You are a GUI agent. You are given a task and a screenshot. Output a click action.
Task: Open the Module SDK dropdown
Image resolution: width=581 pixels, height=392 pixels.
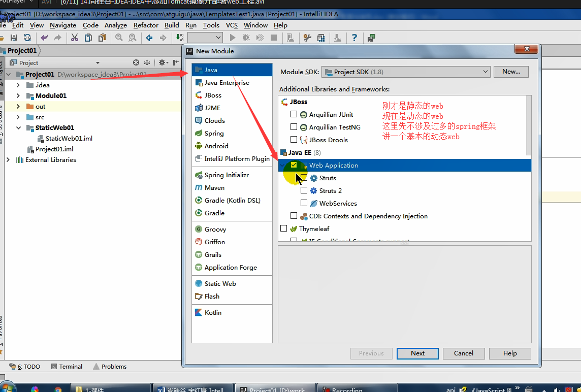click(x=406, y=72)
